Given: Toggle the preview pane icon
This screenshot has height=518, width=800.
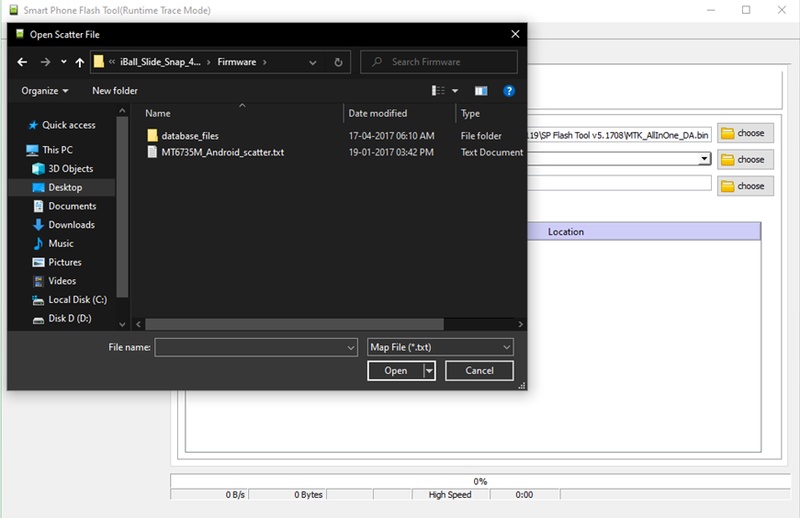Looking at the screenshot, I should [x=481, y=91].
